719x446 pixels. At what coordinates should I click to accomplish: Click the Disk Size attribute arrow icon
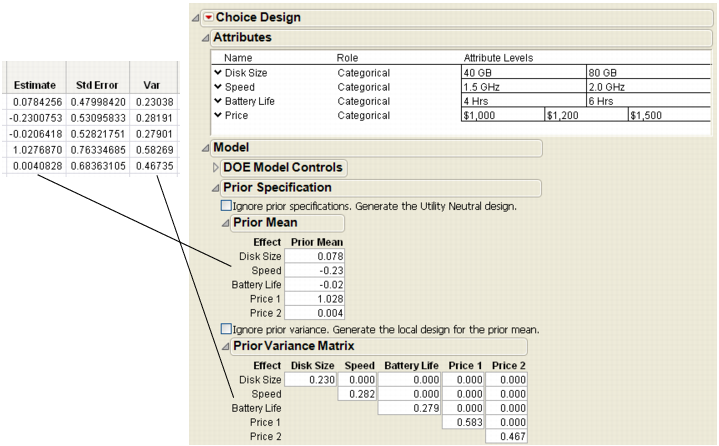pyautogui.click(x=217, y=73)
